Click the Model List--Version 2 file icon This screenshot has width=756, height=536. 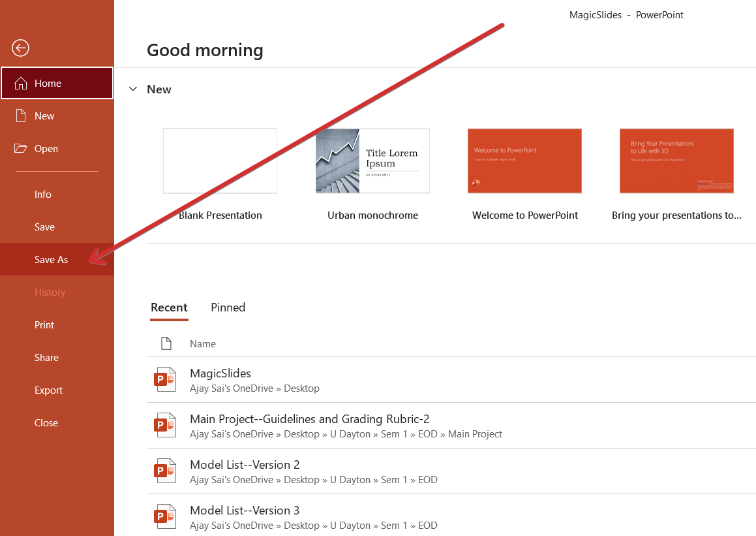[165, 471]
